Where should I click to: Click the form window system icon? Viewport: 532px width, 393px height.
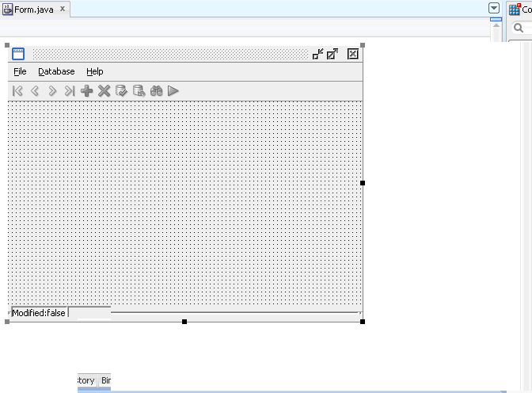point(18,54)
